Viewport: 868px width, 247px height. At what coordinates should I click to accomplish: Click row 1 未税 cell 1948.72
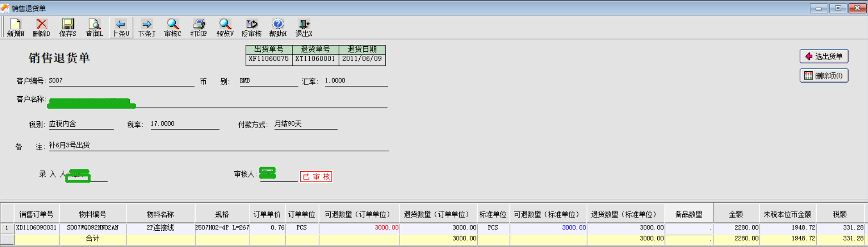click(788, 227)
